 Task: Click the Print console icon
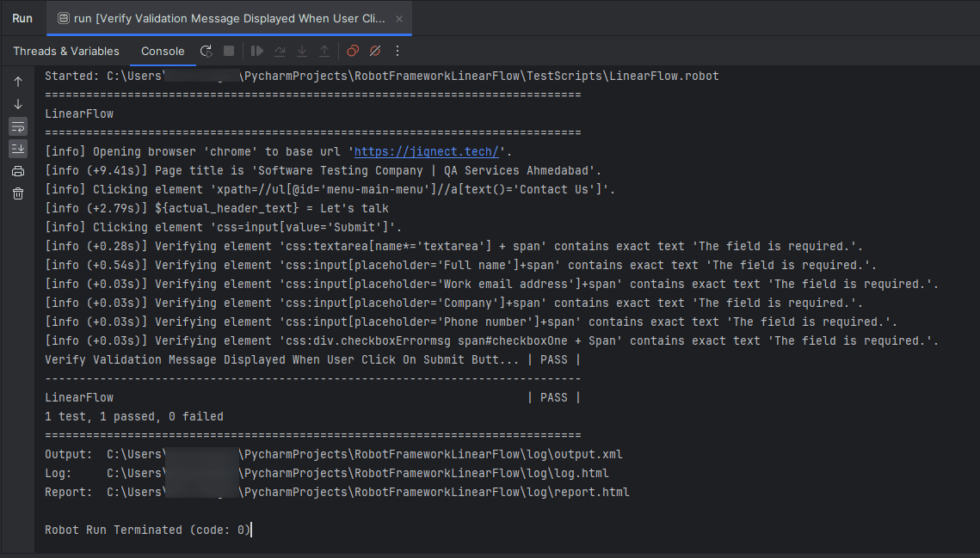pyautogui.click(x=18, y=171)
